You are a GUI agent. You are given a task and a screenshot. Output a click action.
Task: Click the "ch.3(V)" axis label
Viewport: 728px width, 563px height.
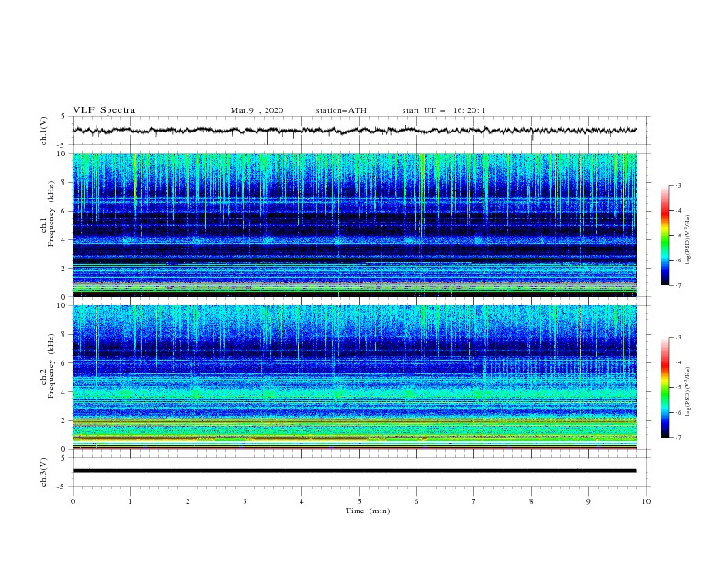tap(43, 472)
